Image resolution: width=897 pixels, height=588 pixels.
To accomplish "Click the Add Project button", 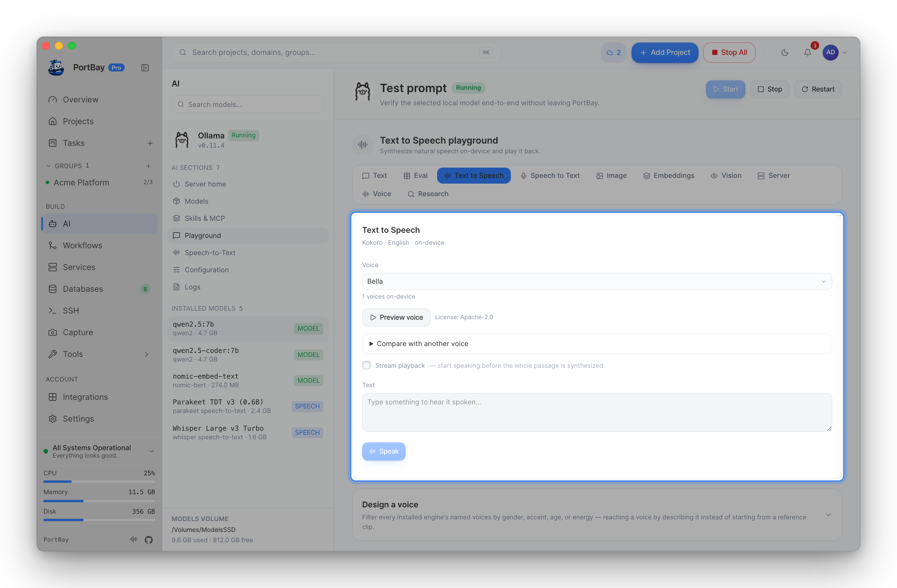I will tap(665, 52).
